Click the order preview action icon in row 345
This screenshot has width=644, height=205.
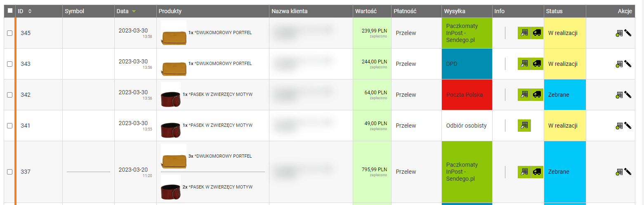[619, 33]
